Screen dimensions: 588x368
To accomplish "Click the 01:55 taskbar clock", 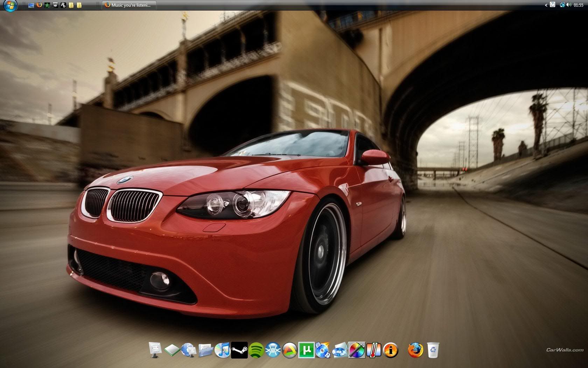I will point(579,5).
